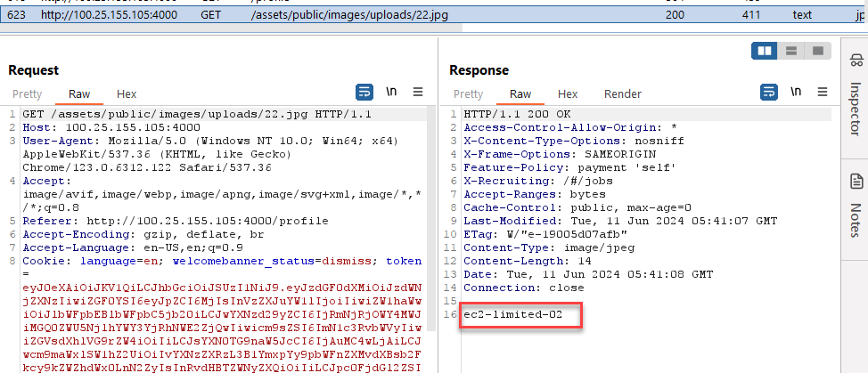
Task: Toggle word wrap in the Request panel
Action: (x=364, y=92)
